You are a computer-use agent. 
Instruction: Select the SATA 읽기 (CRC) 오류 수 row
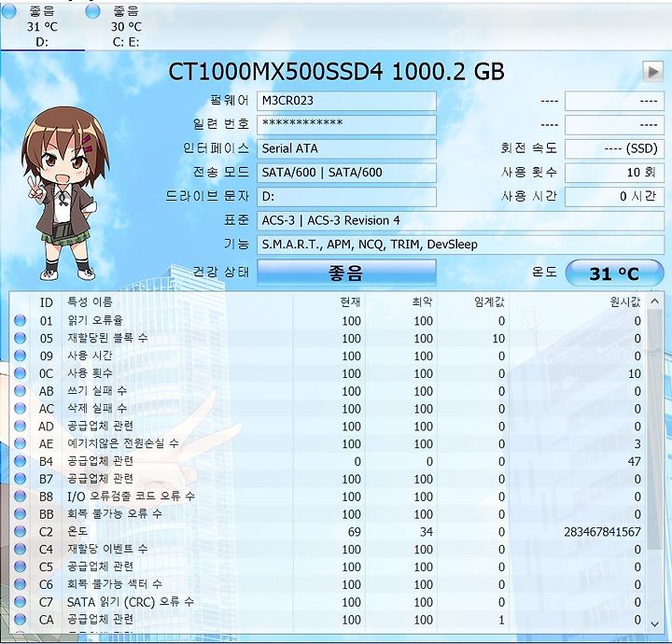tap(328, 602)
